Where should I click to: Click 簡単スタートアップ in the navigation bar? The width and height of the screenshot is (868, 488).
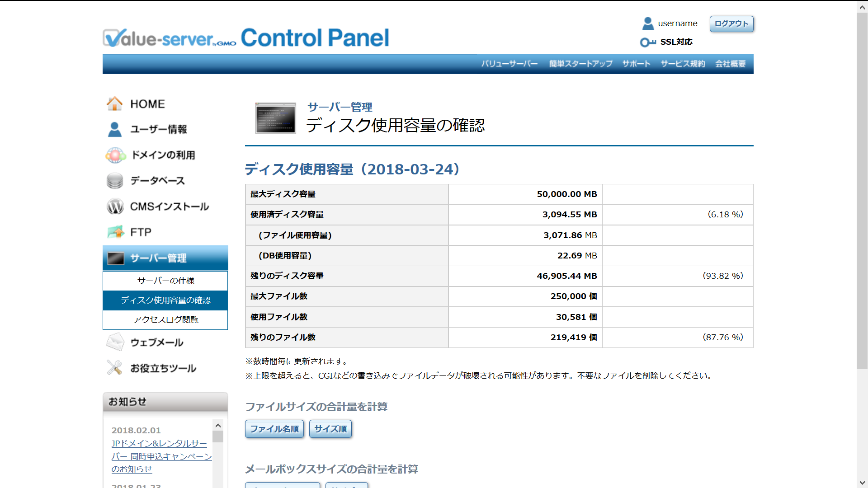(580, 64)
